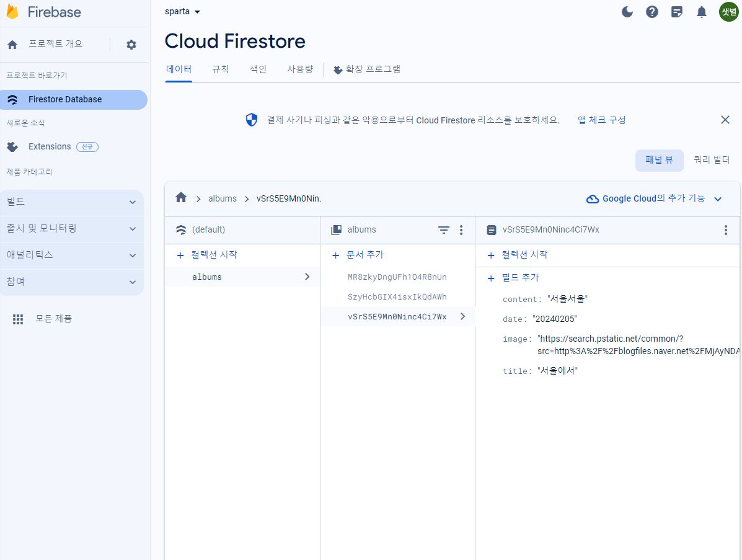
Task: Expand the 빌드 category
Action: [x=72, y=202]
